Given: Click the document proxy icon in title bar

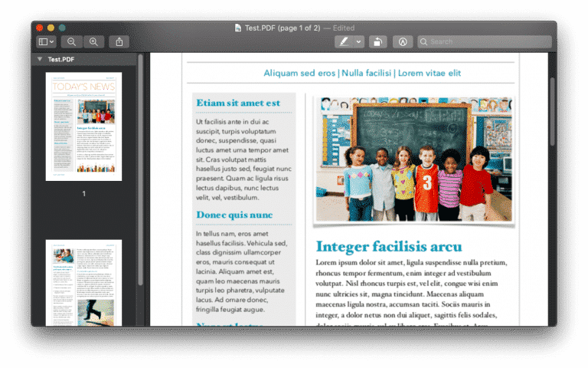Looking at the screenshot, I should point(238,28).
